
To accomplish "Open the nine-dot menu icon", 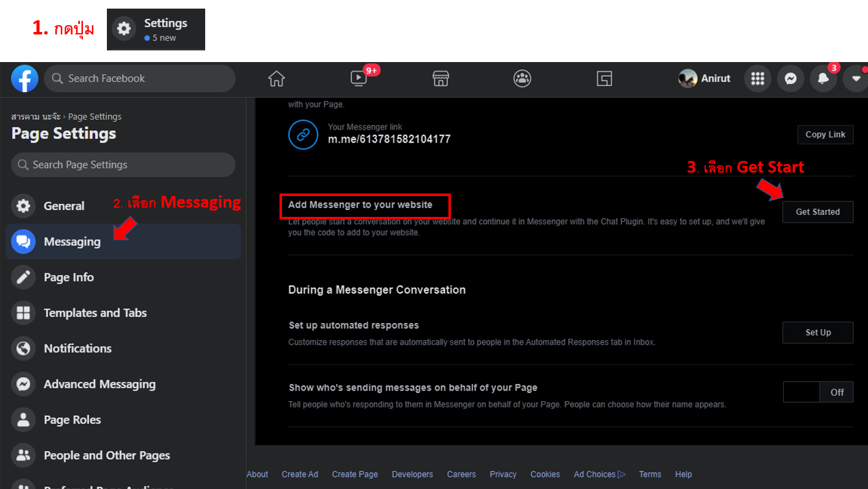I will pos(758,79).
